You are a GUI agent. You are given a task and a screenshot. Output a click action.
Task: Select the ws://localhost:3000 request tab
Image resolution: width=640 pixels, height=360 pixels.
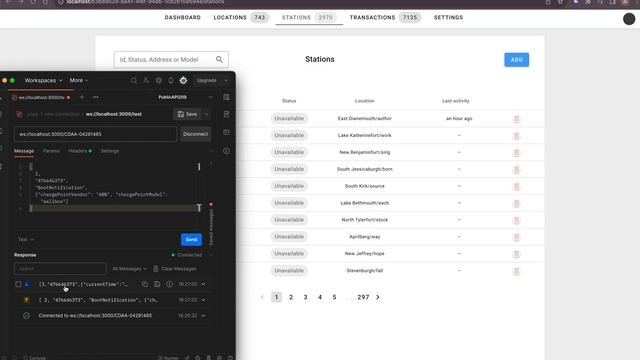[x=41, y=98]
